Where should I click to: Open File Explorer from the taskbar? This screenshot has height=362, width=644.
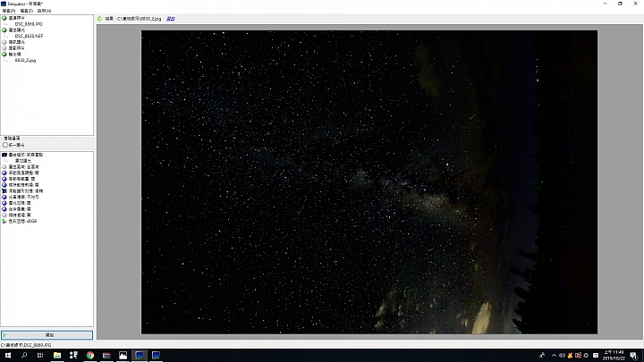[57, 356]
